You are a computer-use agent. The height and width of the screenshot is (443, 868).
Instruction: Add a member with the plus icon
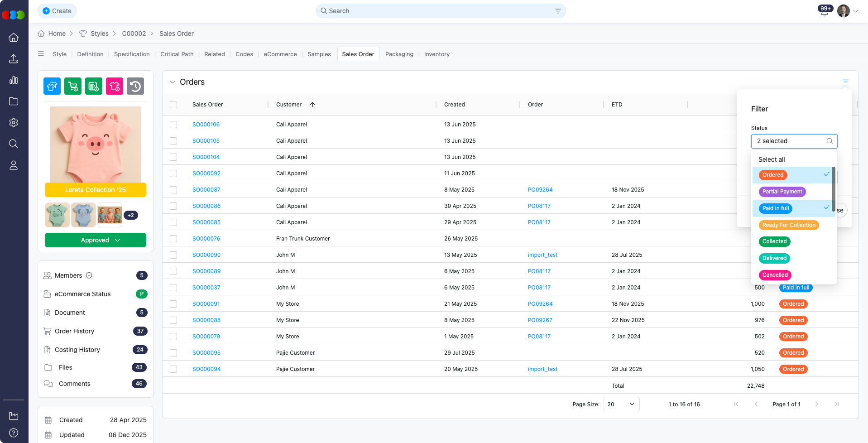click(x=89, y=275)
